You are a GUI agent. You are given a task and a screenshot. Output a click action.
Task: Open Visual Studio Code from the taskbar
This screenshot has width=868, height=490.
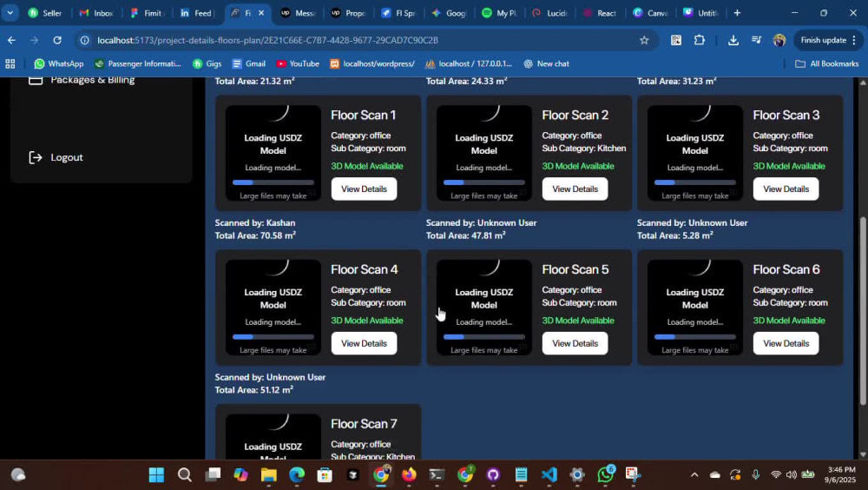[549, 475]
